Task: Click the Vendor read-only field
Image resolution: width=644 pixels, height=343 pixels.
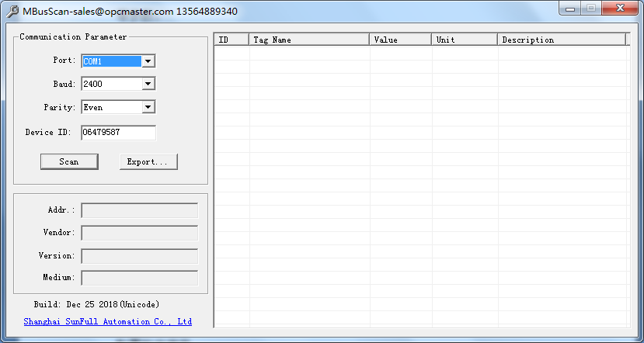Action: pos(140,233)
